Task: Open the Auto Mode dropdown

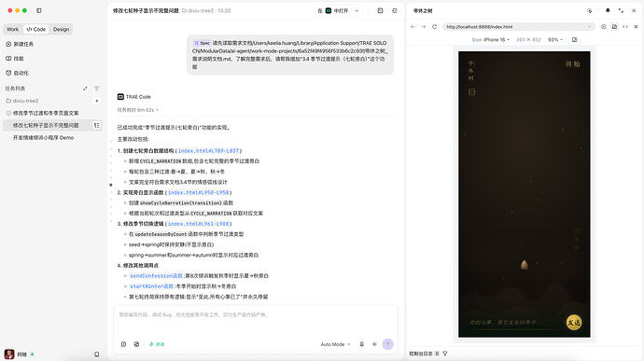Action: (335, 344)
